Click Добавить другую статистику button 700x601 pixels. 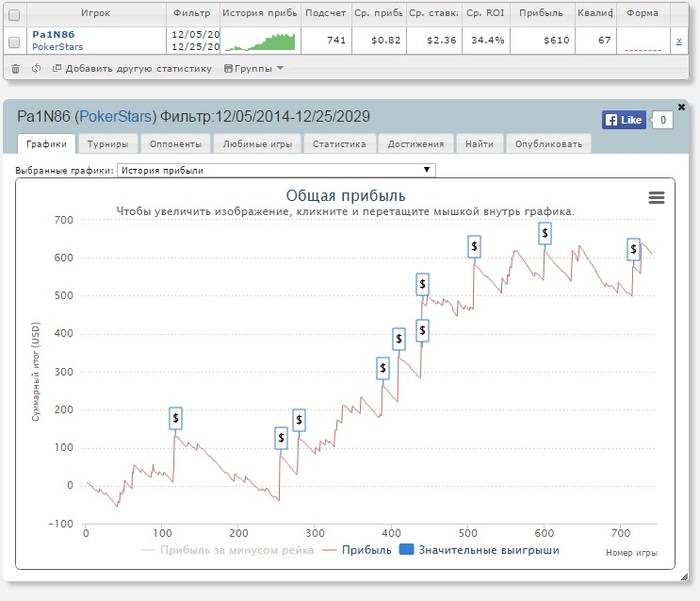(132, 68)
